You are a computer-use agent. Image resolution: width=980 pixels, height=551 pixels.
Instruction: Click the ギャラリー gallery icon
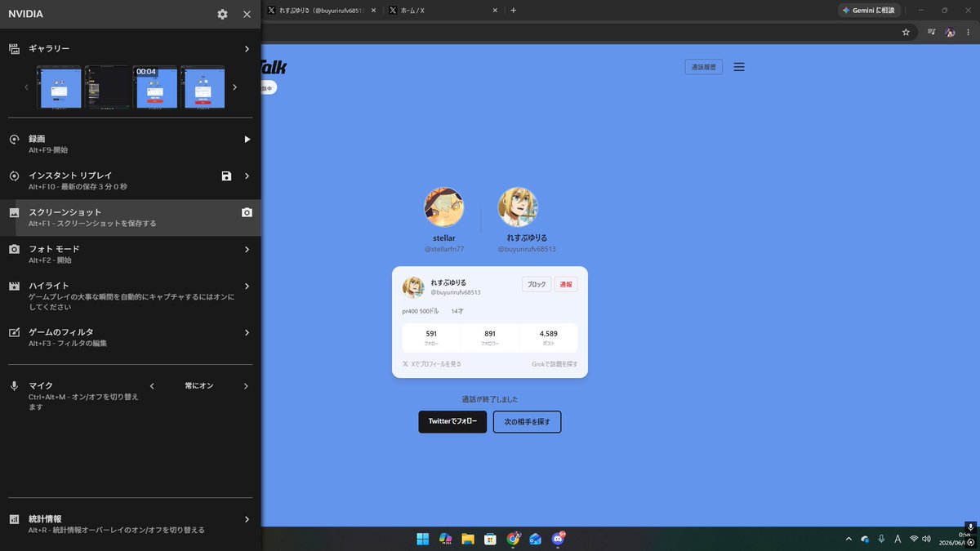point(14,49)
